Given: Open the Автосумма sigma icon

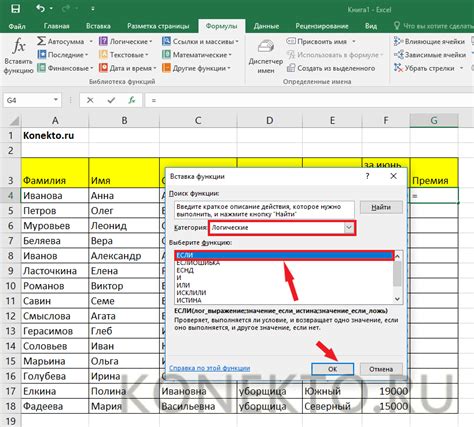Looking at the screenshot, I should coord(41,41).
